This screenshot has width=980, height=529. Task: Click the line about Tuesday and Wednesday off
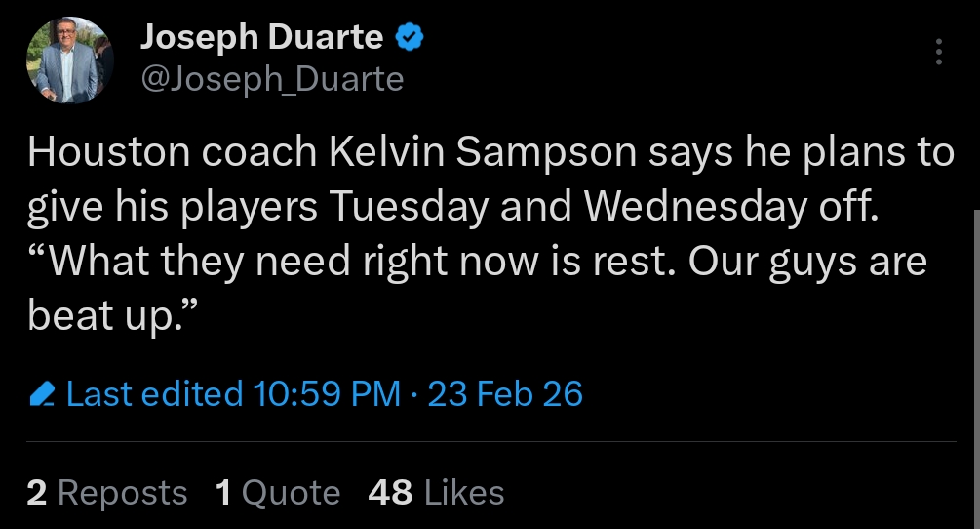(x=453, y=207)
